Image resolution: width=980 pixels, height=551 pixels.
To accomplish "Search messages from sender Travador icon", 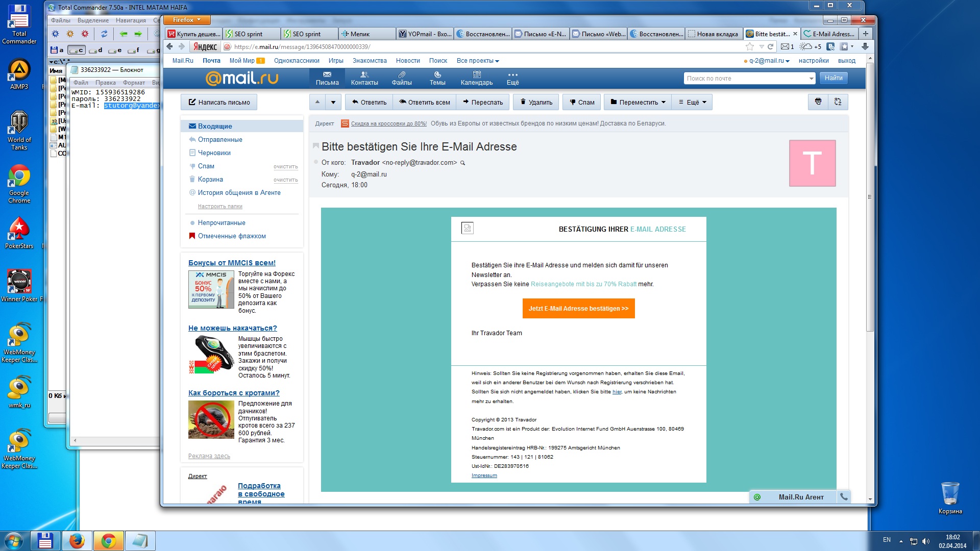I will point(463,163).
